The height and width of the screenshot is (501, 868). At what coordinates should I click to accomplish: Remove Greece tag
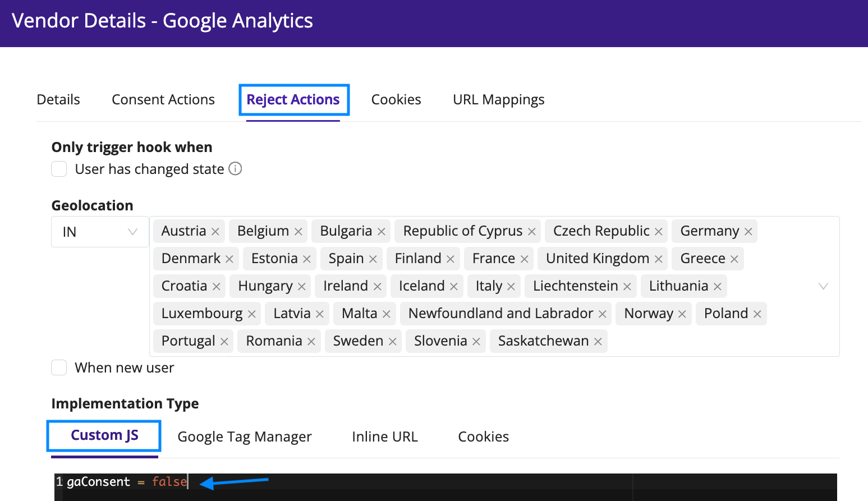(x=734, y=259)
